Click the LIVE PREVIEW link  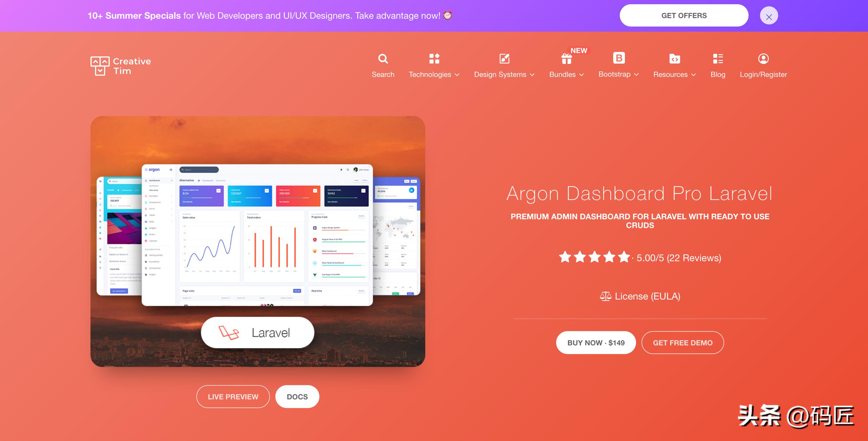pyautogui.click(x=233, y=397)
